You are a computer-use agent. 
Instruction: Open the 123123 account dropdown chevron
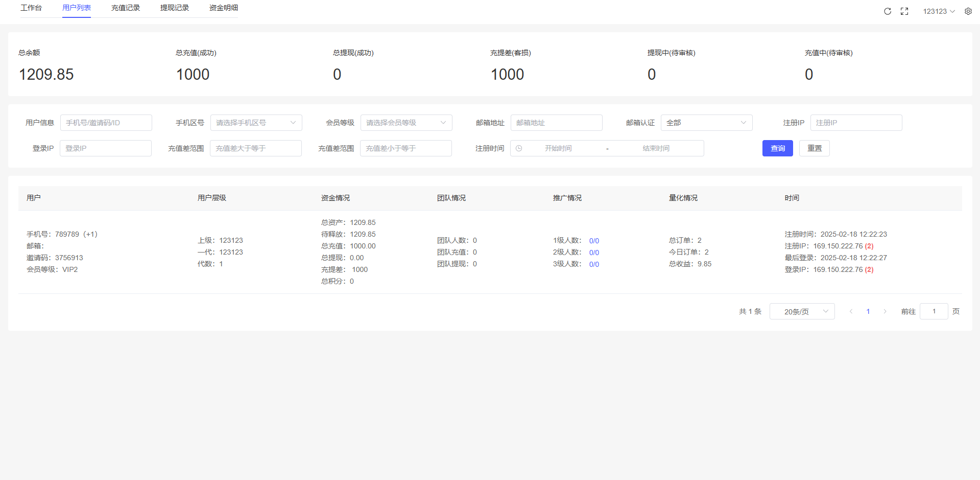click(953, 11)
